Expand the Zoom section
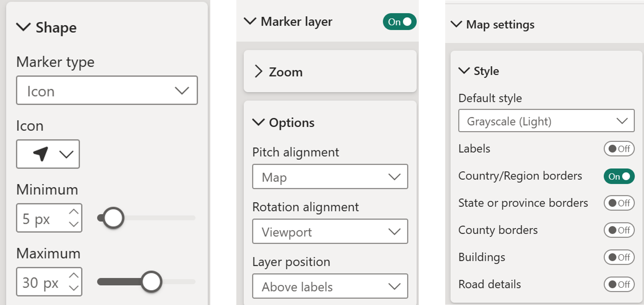Viewport: 644px width, 305px height. coord(258,71)
